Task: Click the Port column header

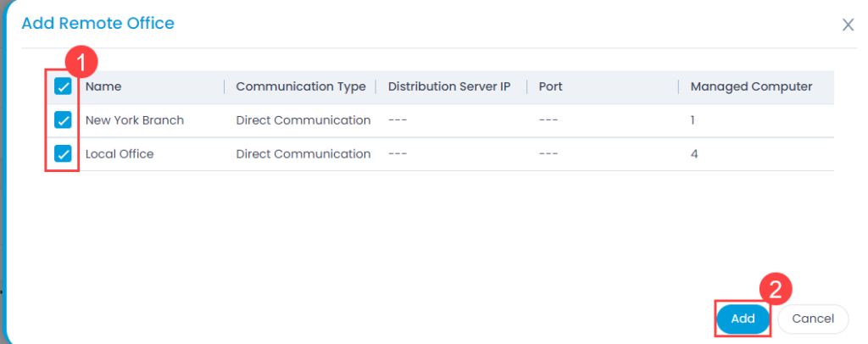Action: 550,86
